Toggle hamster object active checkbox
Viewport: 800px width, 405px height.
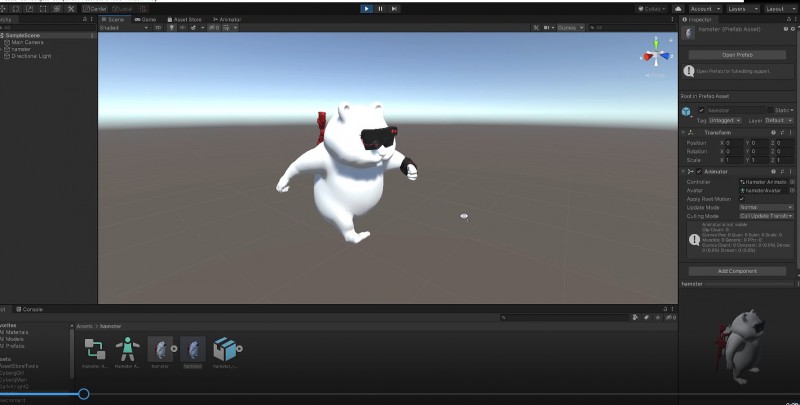pos(701,110)
